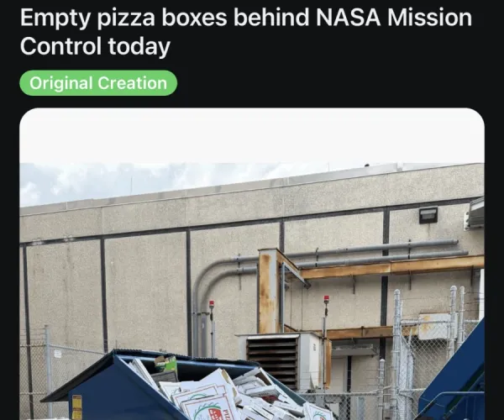504x420 pixels.
Task: Click the left red beacon light on pole
Action: (212, 305)
